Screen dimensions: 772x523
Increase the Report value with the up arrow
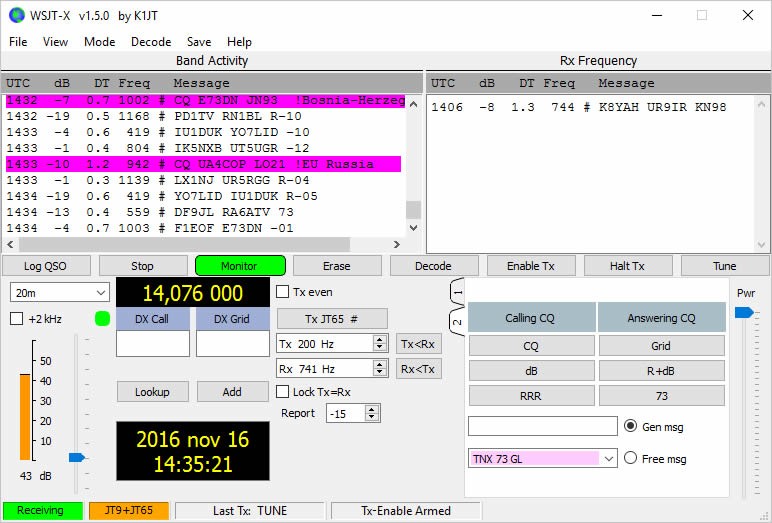click(372, 409)
